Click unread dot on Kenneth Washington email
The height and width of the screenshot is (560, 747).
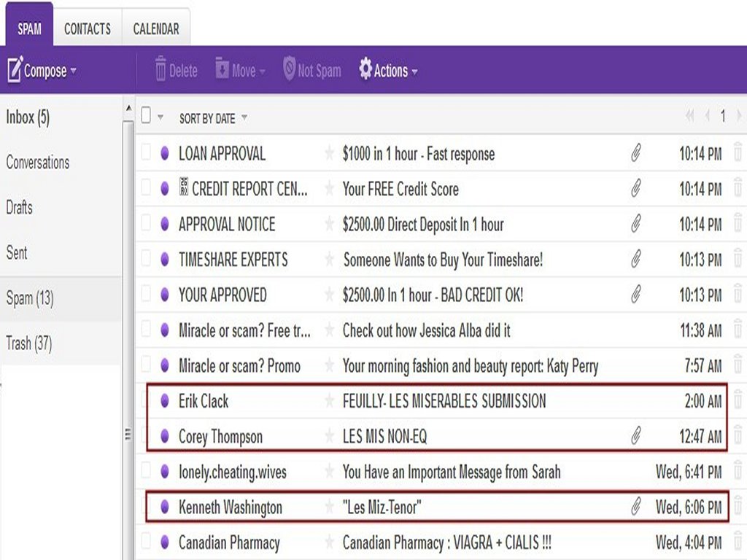(x=165, y=507)
